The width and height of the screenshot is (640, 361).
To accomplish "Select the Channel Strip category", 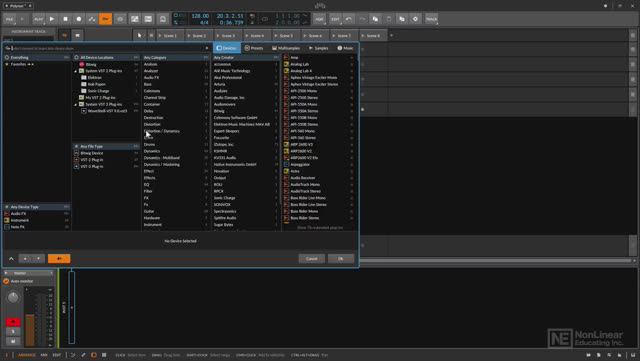I will (x=176, y=98).
